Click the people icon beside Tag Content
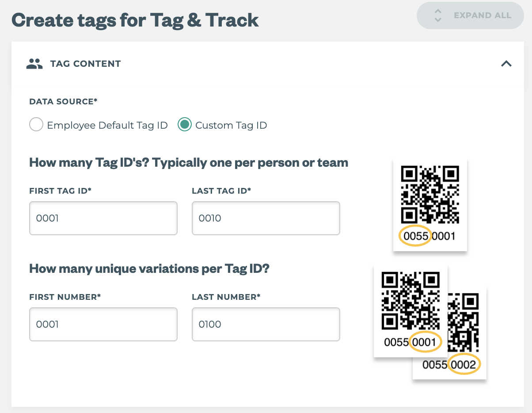The height and width of the screenshot is (413, 532). pyautogui.click(x=34, y=64)
